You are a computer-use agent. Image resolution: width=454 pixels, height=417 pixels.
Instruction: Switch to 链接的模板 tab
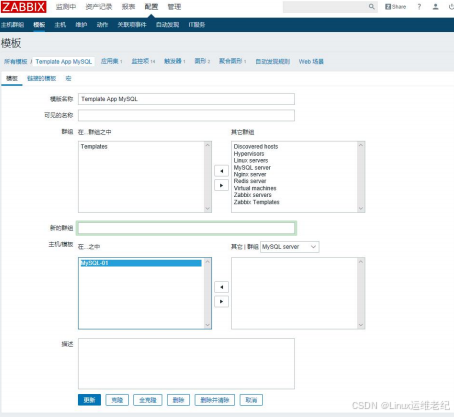(41, 78)
